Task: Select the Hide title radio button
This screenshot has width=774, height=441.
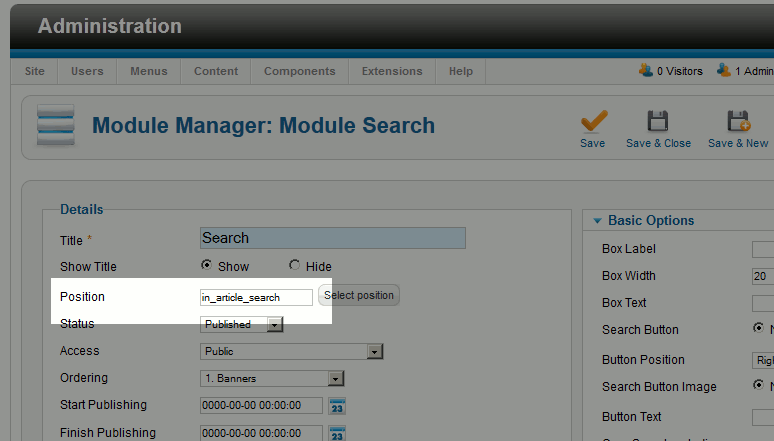Action: [294, 265]
